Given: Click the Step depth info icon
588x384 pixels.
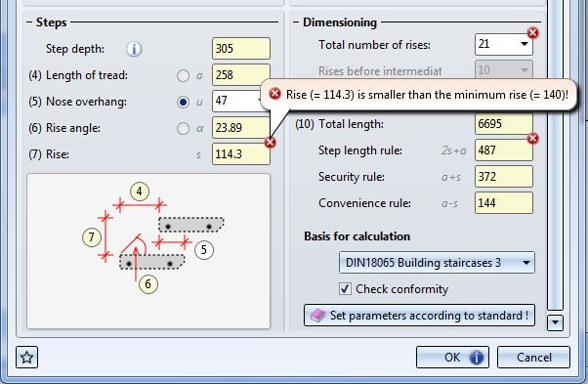Looking at the screenshot, I should [134, 49].
